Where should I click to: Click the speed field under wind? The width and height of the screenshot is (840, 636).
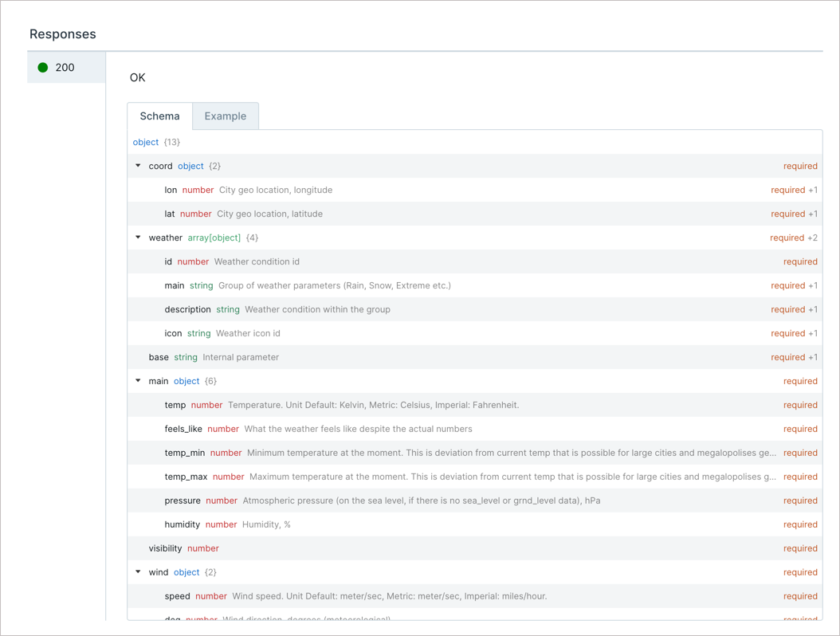tap(178, 596)
